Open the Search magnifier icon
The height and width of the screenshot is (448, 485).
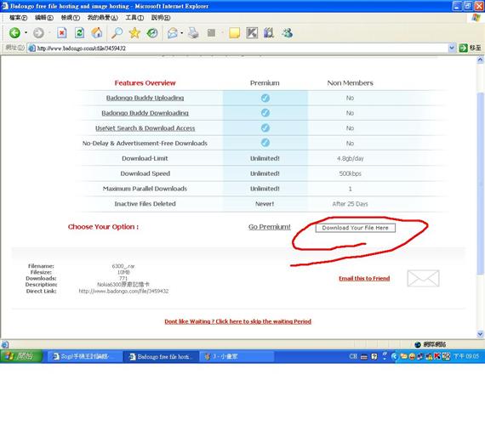pos(117,33)
